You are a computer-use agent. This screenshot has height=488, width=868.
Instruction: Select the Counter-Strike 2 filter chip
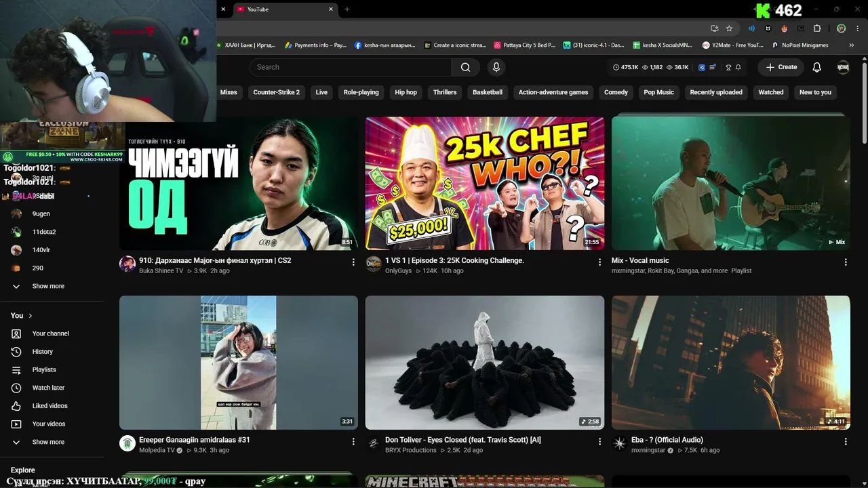point(276,92)
